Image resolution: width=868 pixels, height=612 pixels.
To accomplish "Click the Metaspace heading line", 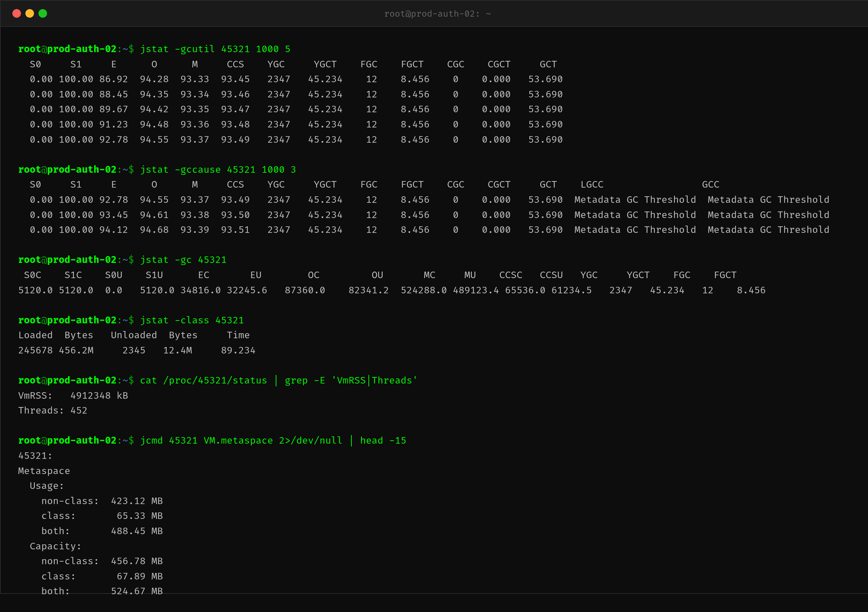I will [44, 471].
